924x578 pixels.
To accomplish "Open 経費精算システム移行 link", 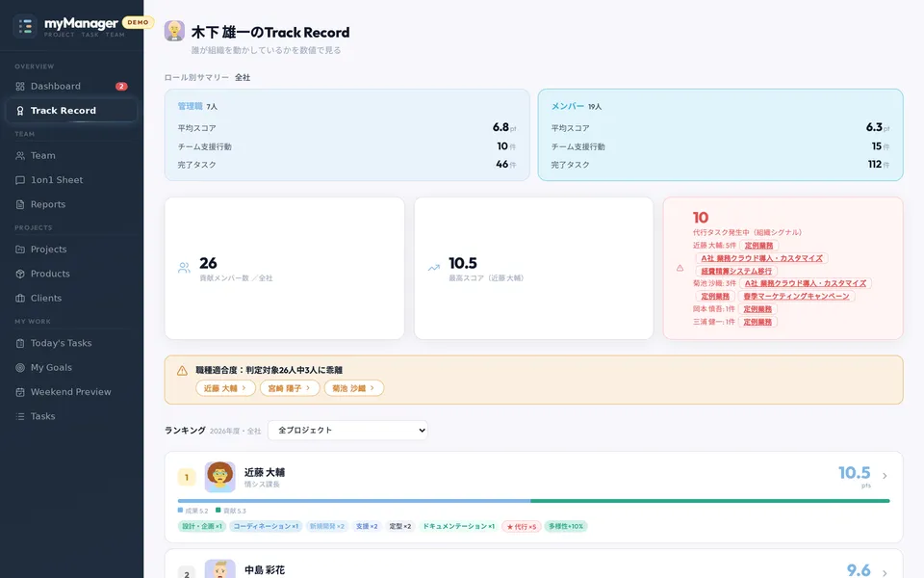I will pyautogui.click(x=736, y=272).
